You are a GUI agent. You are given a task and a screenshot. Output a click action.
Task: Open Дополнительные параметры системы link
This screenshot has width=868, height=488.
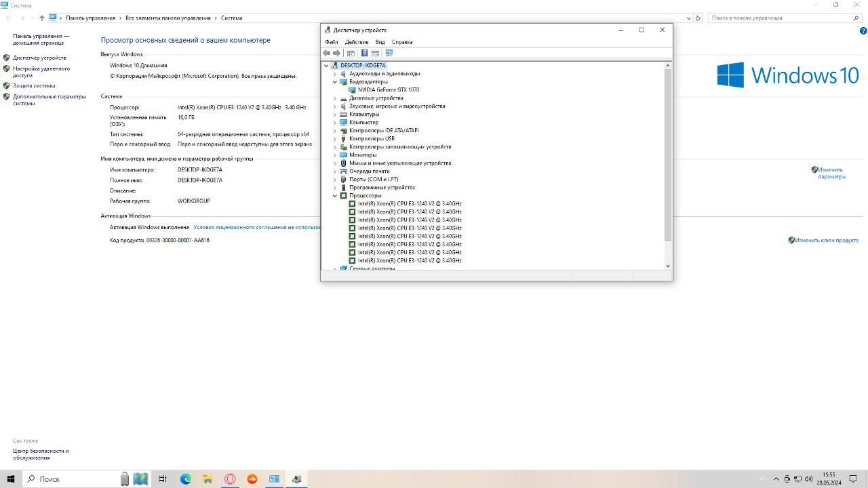pos(50,100)
